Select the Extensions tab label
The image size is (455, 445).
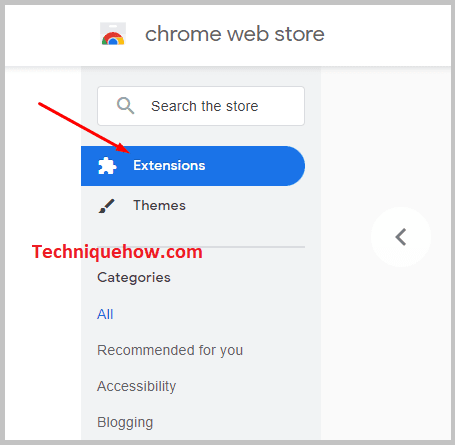[x=169, y=166]
